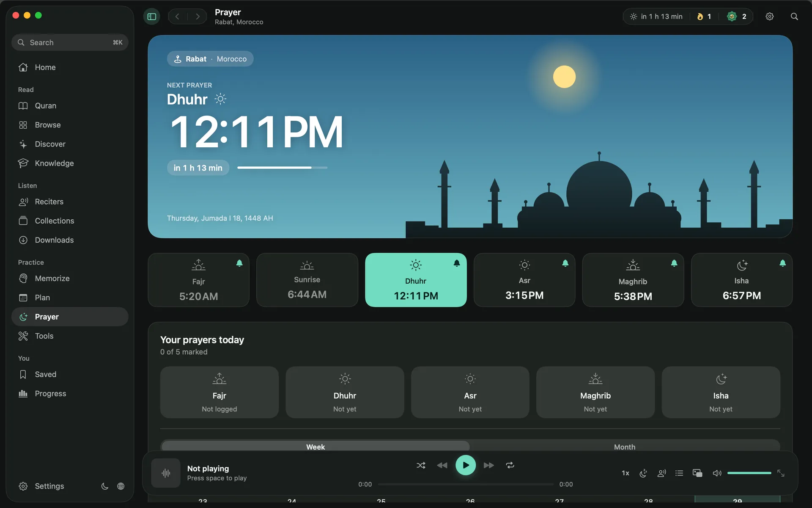Viewport: 812px width, 508px height.
Task: Go forward with the right chevron
Action: pyautogui.click(x=198, y=17)
